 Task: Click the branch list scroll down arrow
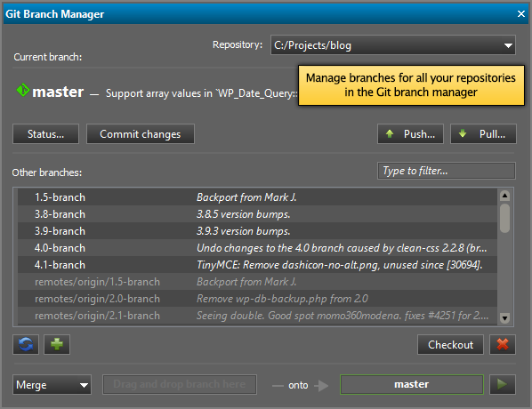(x=504, y=318)
